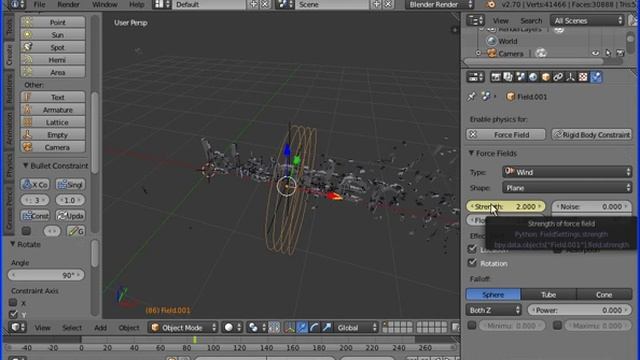This screenshot has width=640, height=360.
Task: Open the Shape dropdown set to Plane
Action: click(567, 188)
